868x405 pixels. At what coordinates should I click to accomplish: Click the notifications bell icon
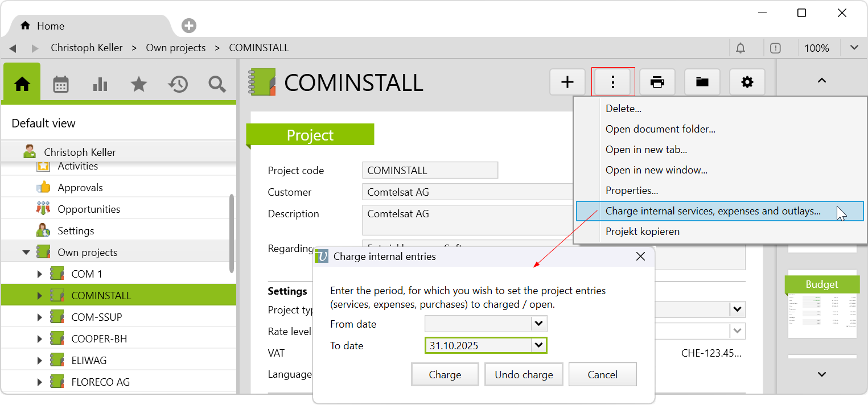click(741, 48)
